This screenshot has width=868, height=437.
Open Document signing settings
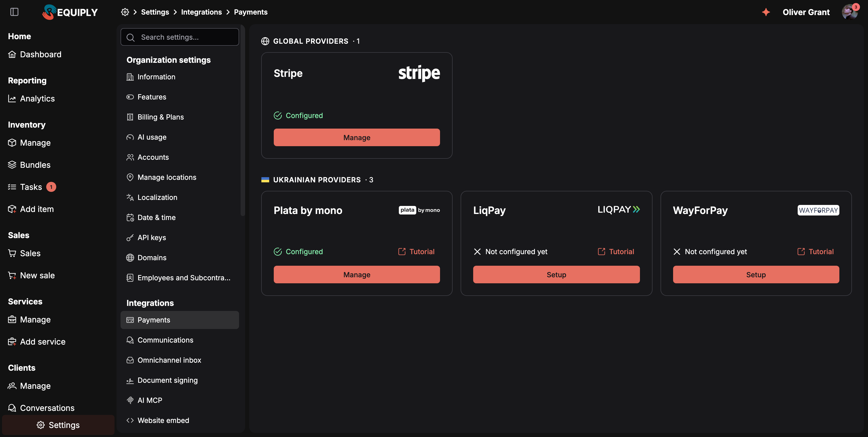(x=180, y=380)
